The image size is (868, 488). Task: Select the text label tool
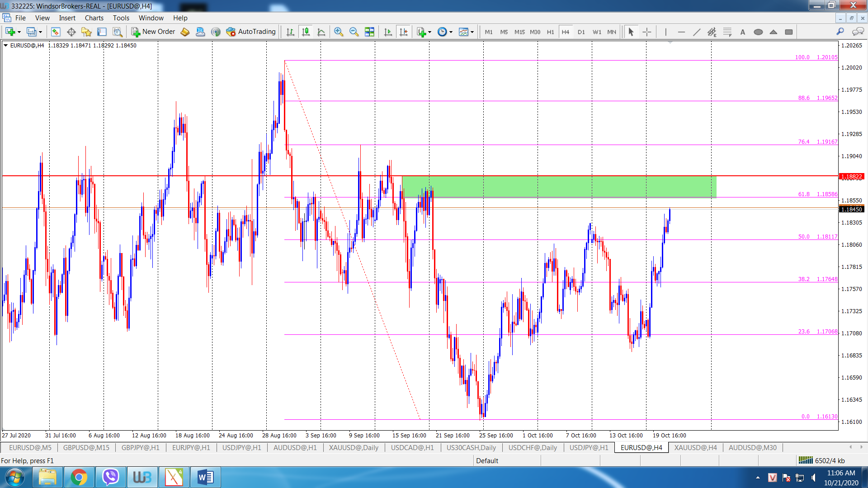click(x=743, y=32)
